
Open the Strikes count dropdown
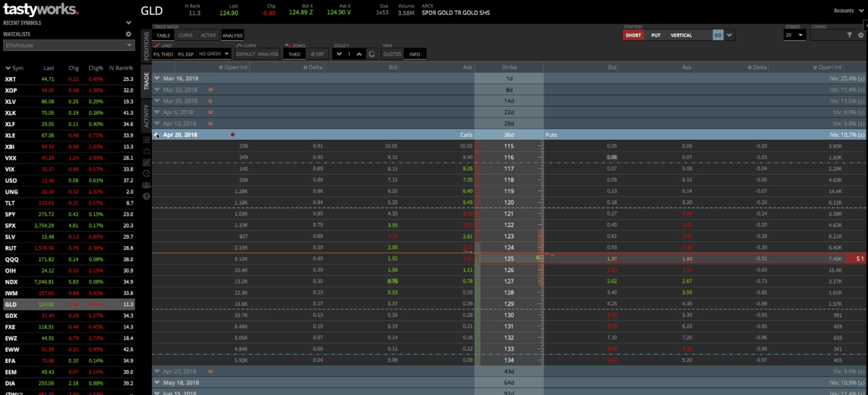[795, 35]
